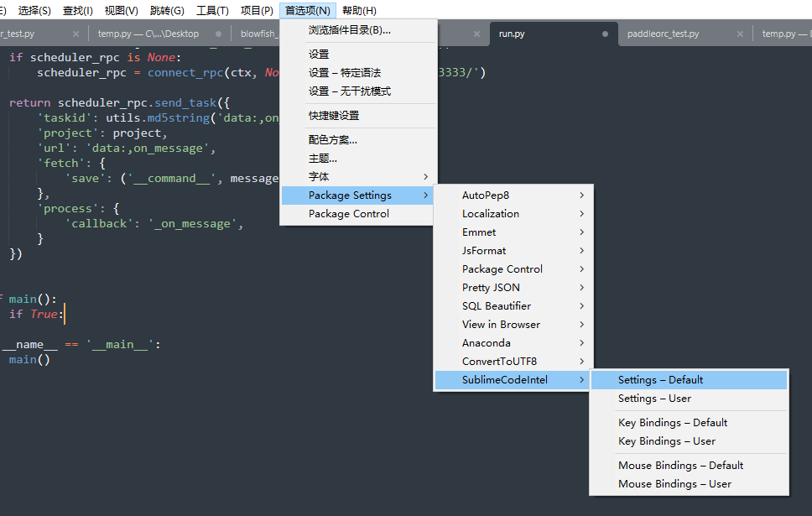Open the 查找(I) menu
Viewport: 812px width, 516px height.
pyautogui.click(x=78, y=10)
